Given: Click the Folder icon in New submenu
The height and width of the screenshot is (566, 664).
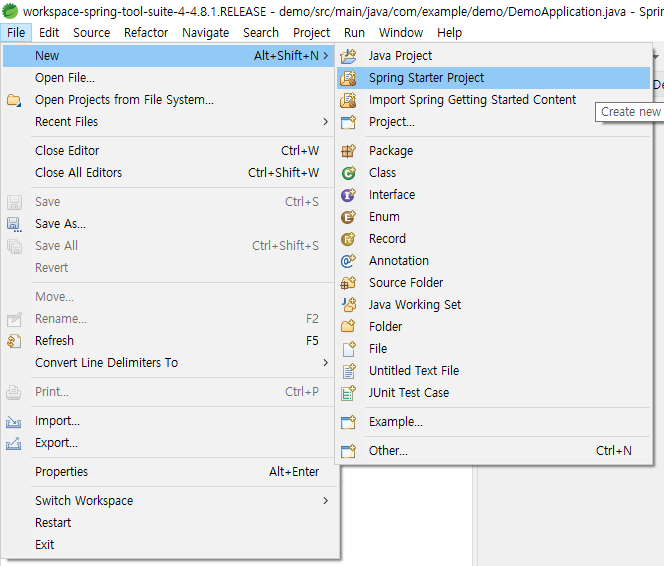Looking at the screenshot, I should pos(348,326).
